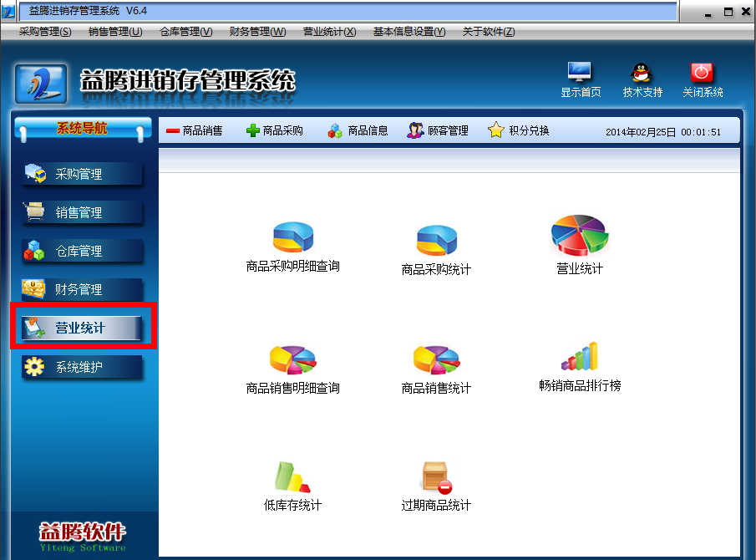Open the 采购管理(S) menu
This screenshot has height=560, width=756.
pos(45,32)
